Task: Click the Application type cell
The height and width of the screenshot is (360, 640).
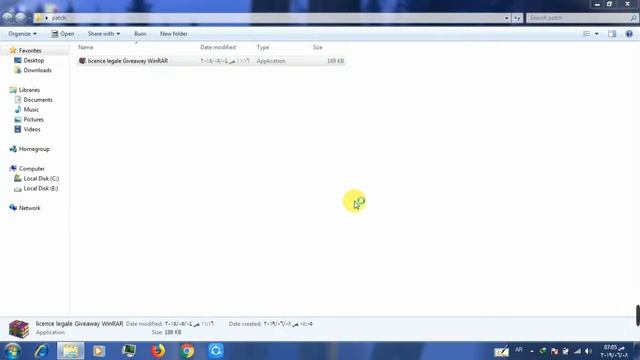Action: pos(271,61)
